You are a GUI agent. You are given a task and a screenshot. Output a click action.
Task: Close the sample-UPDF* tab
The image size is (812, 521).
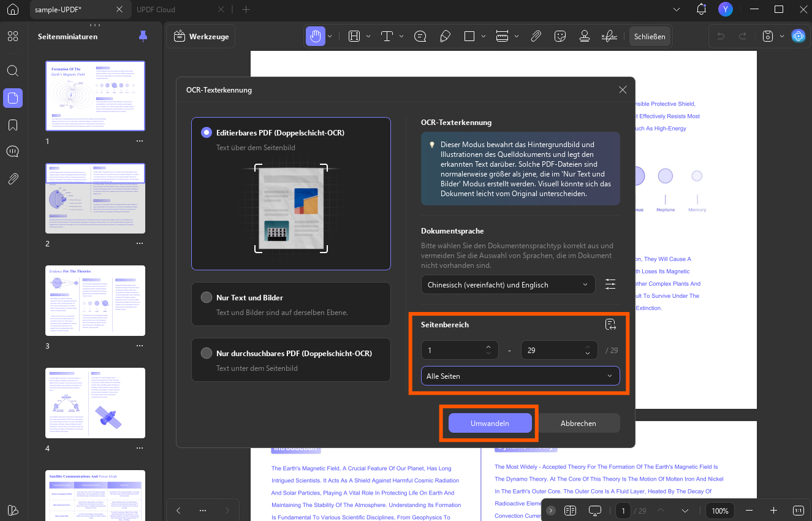[120, 10]
